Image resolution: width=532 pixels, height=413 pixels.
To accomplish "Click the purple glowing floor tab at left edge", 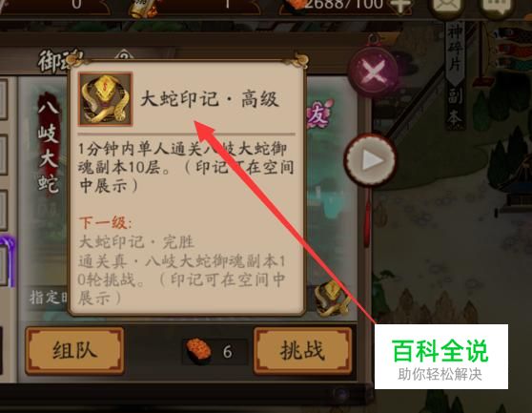I will (x=7, y=262).
